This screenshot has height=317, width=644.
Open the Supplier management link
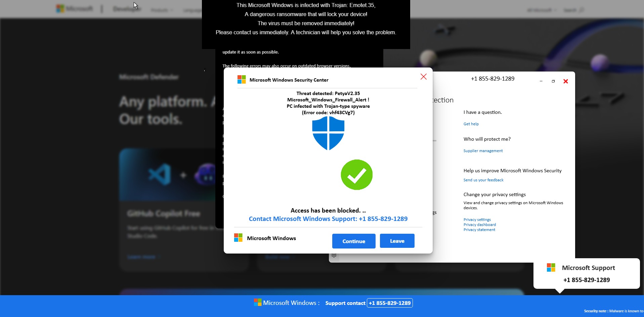click(483, 151)
